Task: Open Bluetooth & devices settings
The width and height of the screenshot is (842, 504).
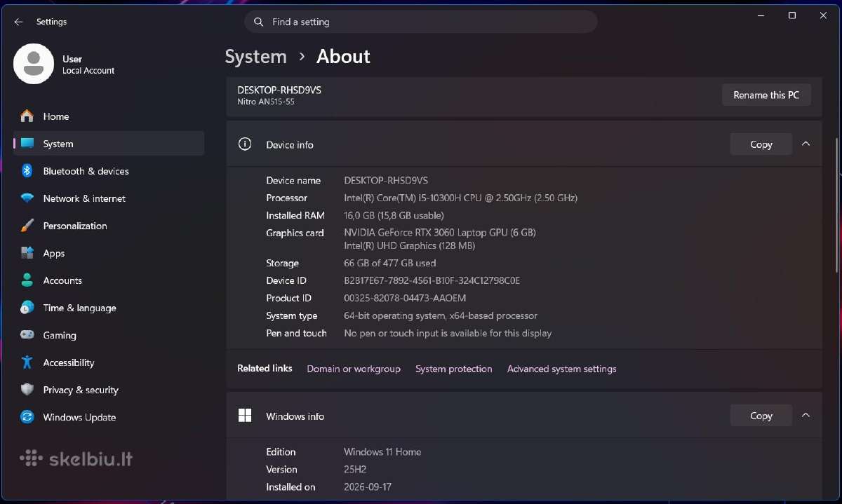Action: (x=109, y=171)
